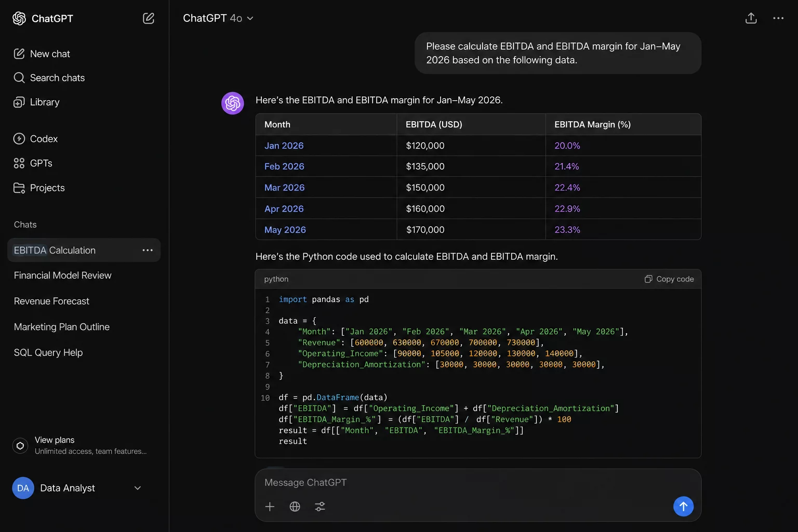Open the ChatGPT 4o model dropdown

point(218,18)
